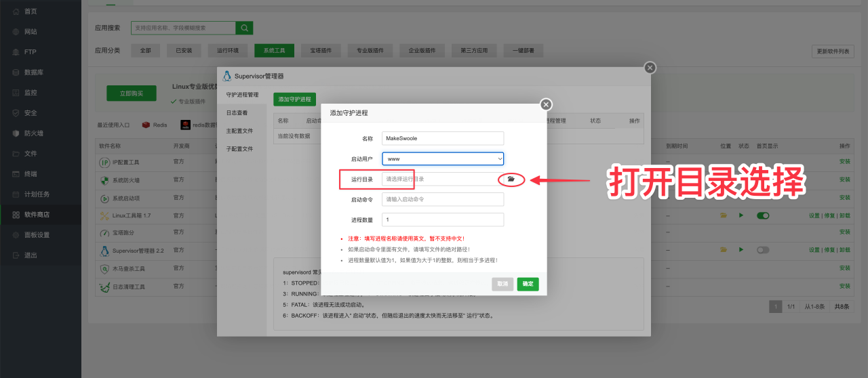Image resolution: width=868 pixels, height=378 pixels.
Task: Switch to the 日志查看 tab
Action: [237, 112]
